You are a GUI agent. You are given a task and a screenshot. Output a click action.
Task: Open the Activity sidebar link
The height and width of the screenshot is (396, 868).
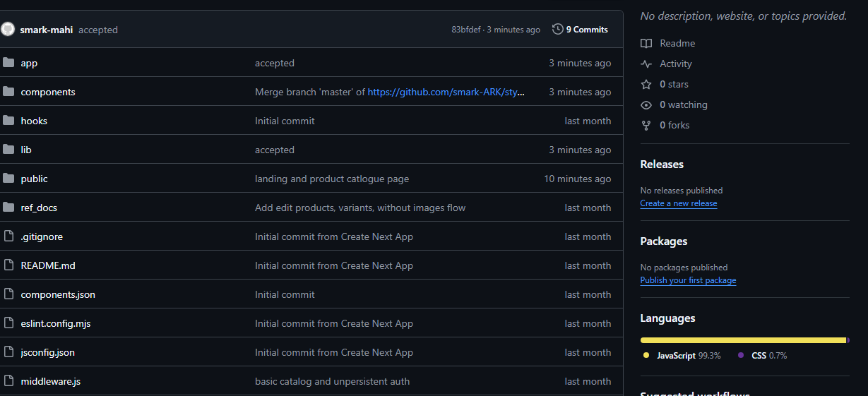[x=666, y=64]
